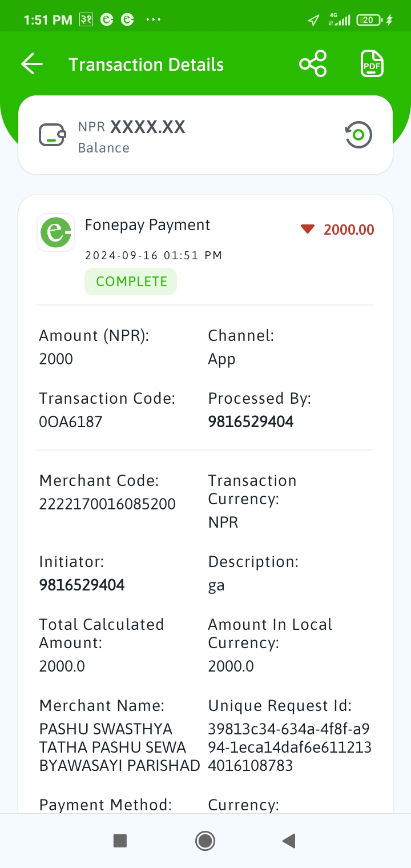The width and height of the screenshot is (411, 868).
Task: Select the transaction code 0OA6187
Action: point(71,422)
